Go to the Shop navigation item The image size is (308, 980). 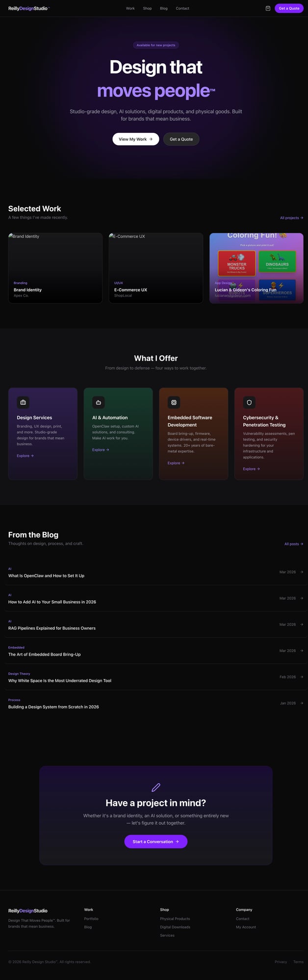coord(147,8)
